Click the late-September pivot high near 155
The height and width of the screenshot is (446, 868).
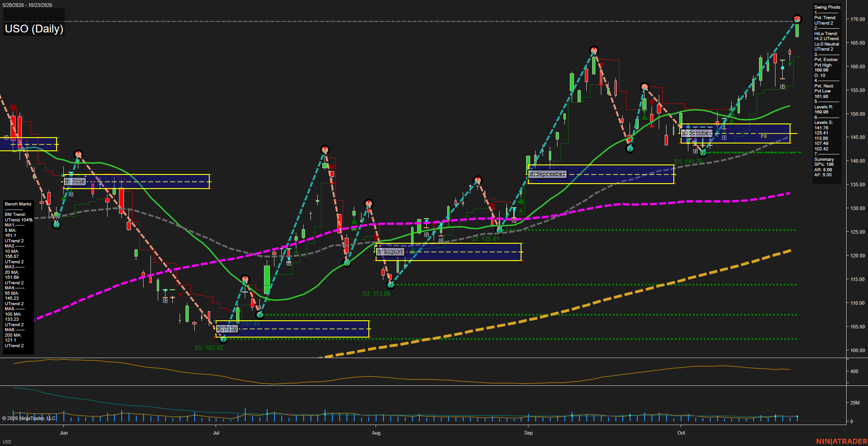tap(644, 87)
